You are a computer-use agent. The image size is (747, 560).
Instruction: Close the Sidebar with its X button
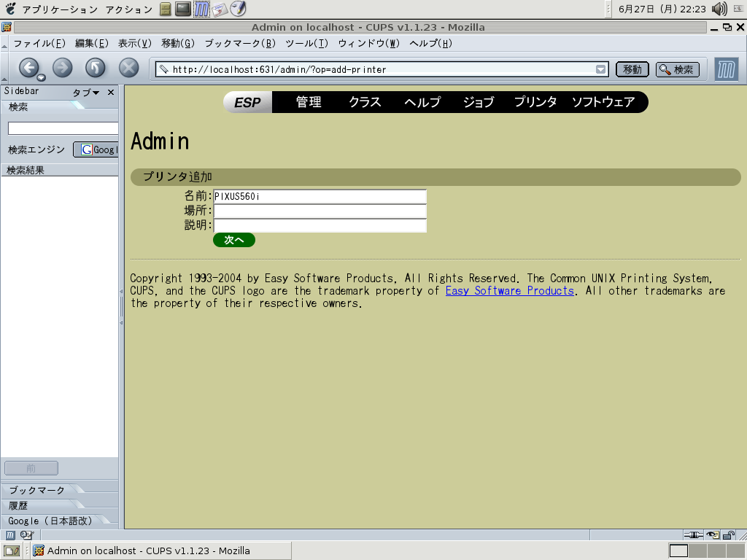click(111, 93)
